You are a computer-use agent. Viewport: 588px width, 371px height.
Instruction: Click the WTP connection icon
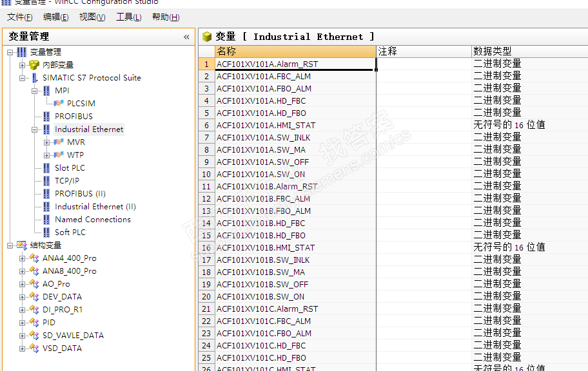tap(59, 155)
